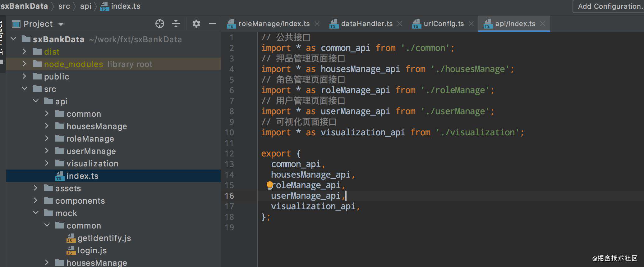Open the Project view dropdown arrow
Viewport: 644px width, 267px height.
coord(61,24)
